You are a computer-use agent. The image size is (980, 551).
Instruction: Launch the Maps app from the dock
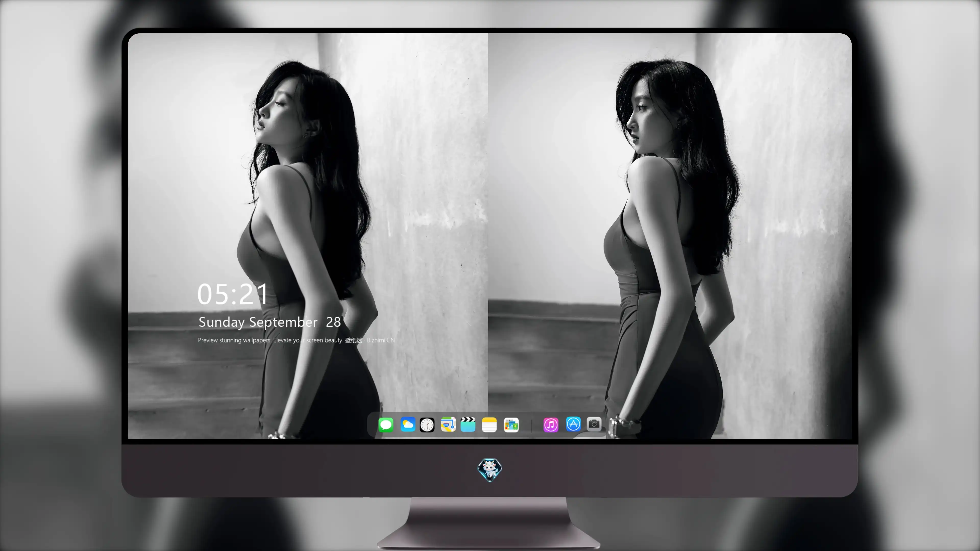448,424
